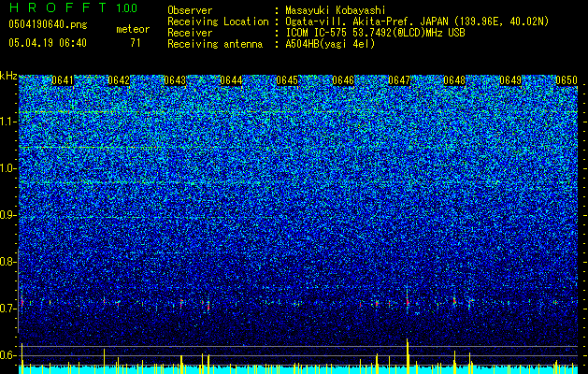Screen dimensions: 588x374
Task: Select the ICOM IC-575 53.7492 MHz USB text
Action: click(x=375, y=33)
